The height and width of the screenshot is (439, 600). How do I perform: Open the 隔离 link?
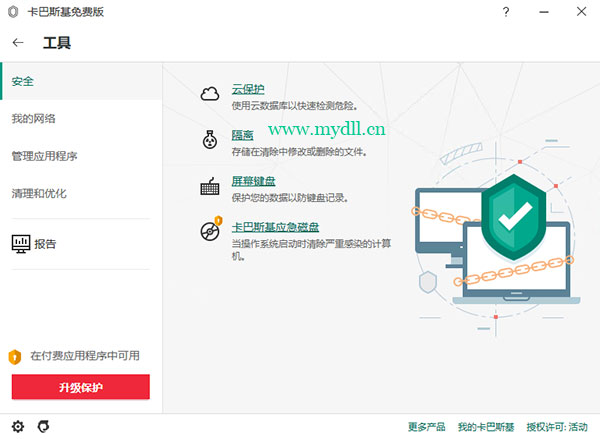click(243, 135)
